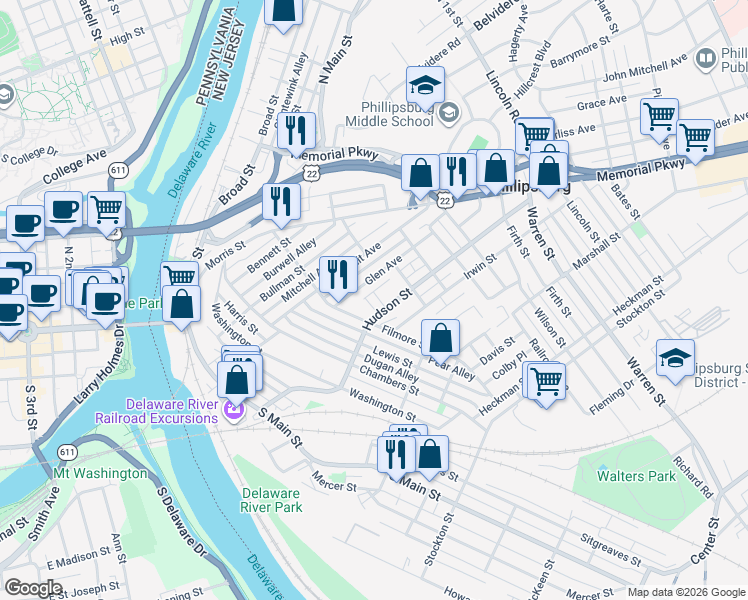Select the Mercer St label near S Main St
The width and height of the screenshot is (748, 600).
[334, 482]
